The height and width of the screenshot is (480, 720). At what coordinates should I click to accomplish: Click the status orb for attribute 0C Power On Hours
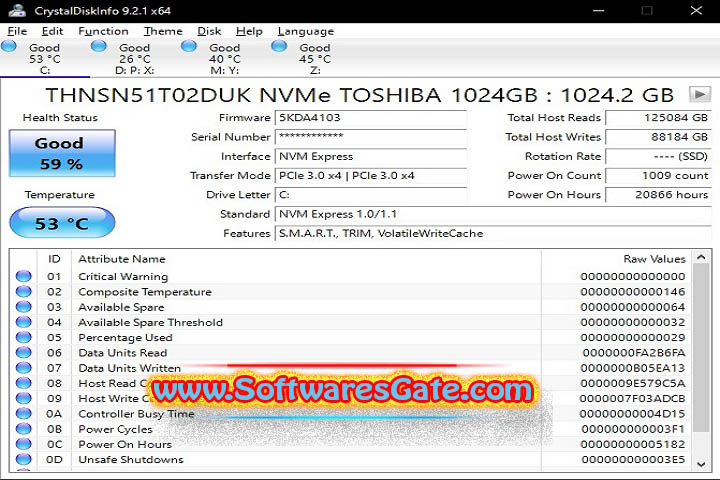tap(23, 444)
